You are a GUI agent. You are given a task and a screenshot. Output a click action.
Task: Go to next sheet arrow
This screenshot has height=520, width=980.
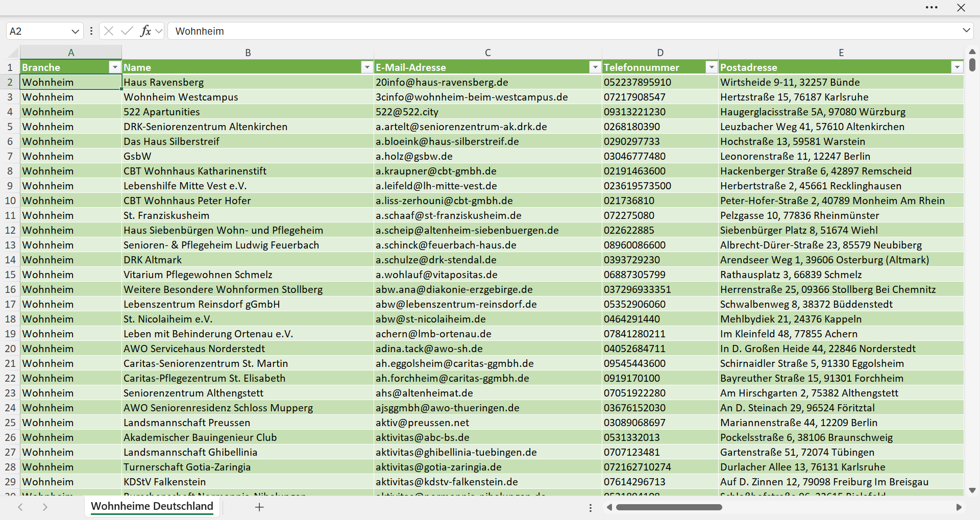45,507
